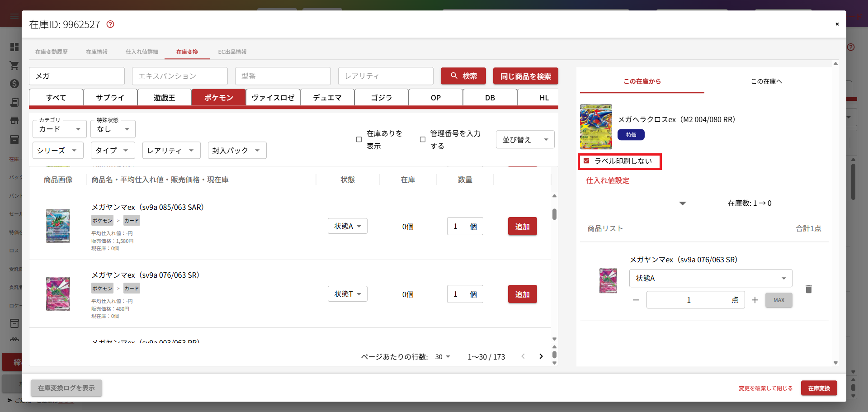This screenshot has height=412, width=868.
Task: Go to the next results page
Action: pyautogui.click(x=541, y=356)
